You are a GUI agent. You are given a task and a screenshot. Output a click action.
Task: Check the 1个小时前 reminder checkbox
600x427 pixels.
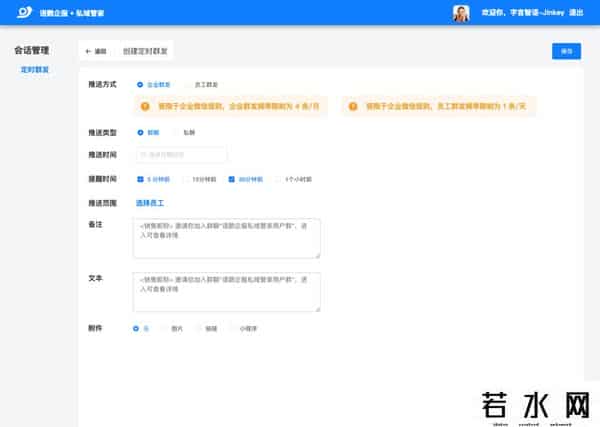point(278,179)
